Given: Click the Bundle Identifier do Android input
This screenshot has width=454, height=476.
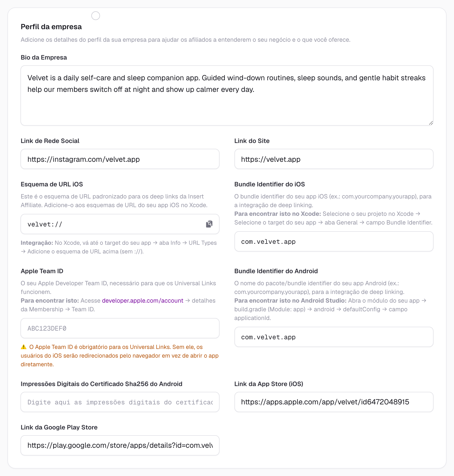Looking at the screenshot, I should (x=334, y=337).
